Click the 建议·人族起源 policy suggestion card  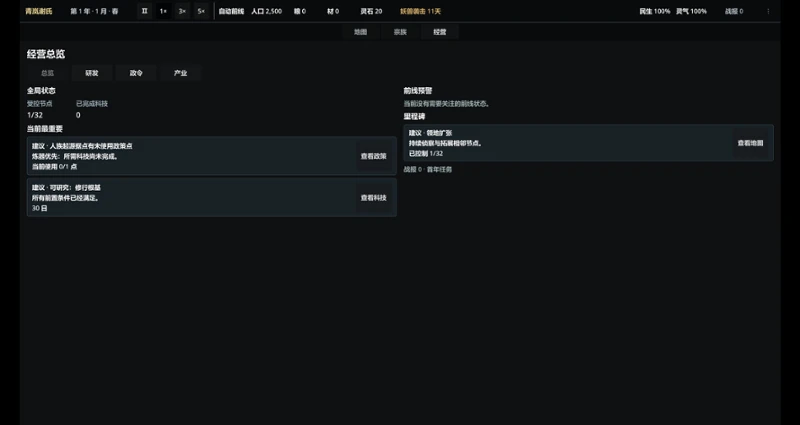212,156
